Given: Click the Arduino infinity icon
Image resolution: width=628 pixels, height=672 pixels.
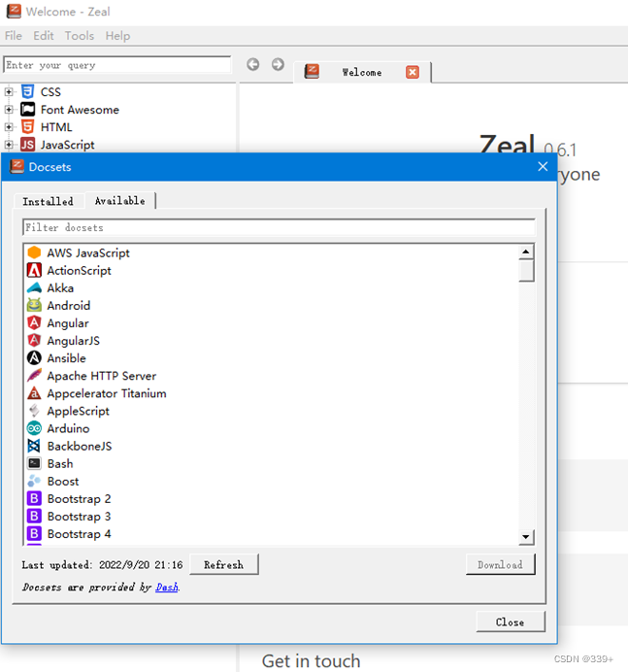Looking at the screenshot, I should click(34, 428).
